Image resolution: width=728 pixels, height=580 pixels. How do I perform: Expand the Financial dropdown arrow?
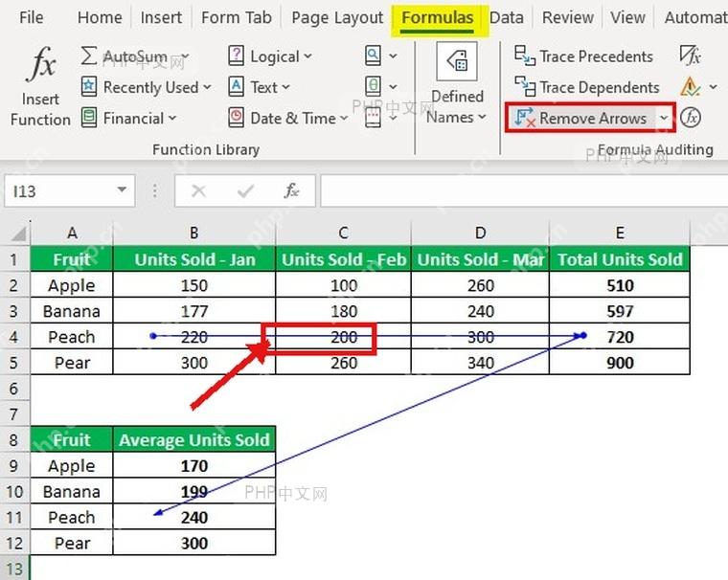pos(172,119)
